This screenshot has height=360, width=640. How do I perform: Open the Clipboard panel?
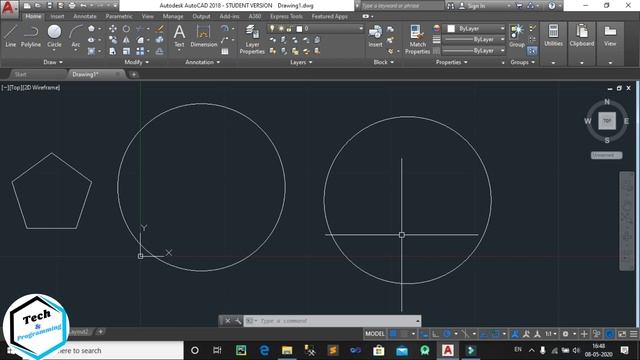pyautogui.click(x=582, y=43)
